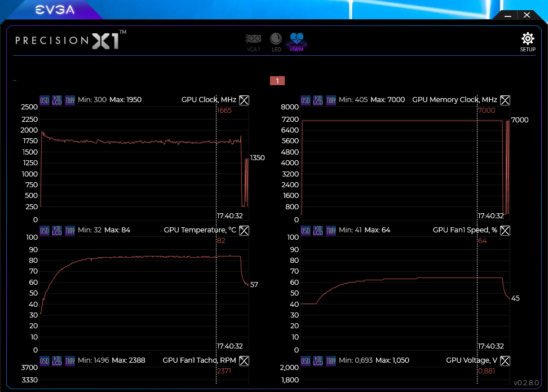548x392 pixels.
Task: Click the '1350' current GPU Clock value
Action: (x=258, y=158)
